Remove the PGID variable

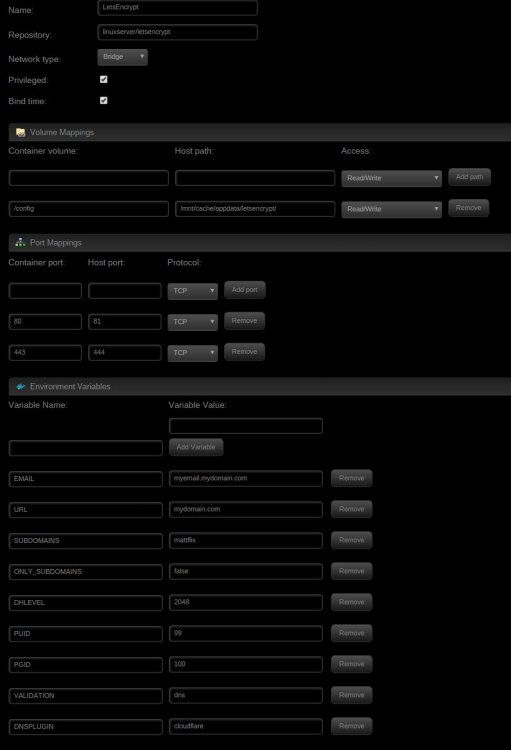(352, 664)
